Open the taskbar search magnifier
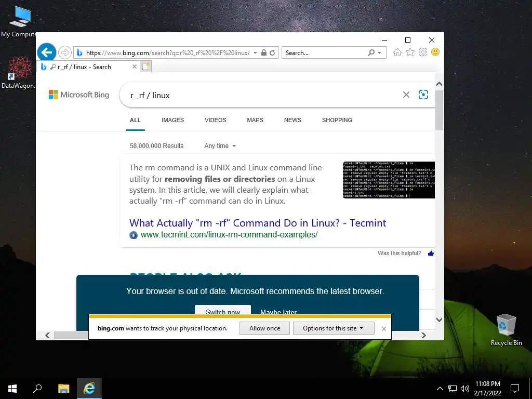Viewport: 532px width, 399px height. point(37,389)
